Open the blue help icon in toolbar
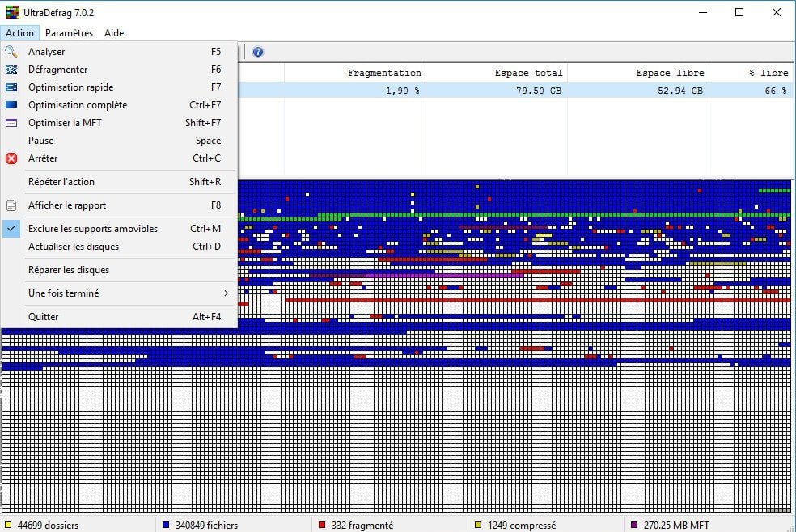The image size is (796, 532). pos(258,53)
